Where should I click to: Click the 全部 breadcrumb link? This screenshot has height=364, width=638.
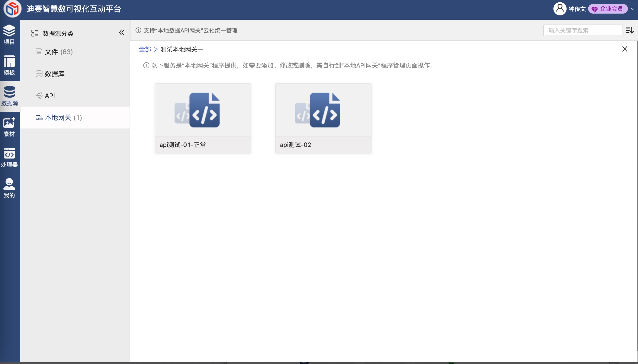(145, 50)
